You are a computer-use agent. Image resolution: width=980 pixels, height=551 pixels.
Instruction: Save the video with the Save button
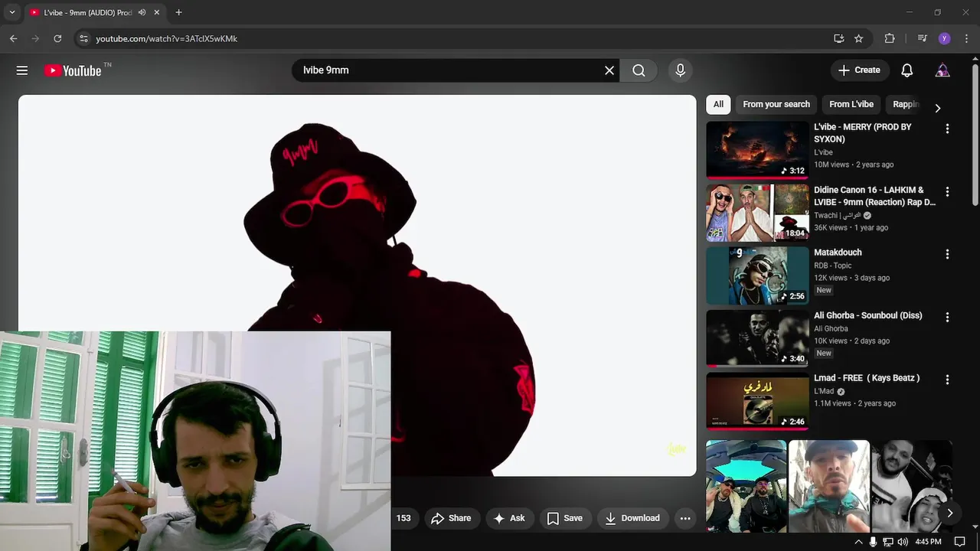point(564,518)
